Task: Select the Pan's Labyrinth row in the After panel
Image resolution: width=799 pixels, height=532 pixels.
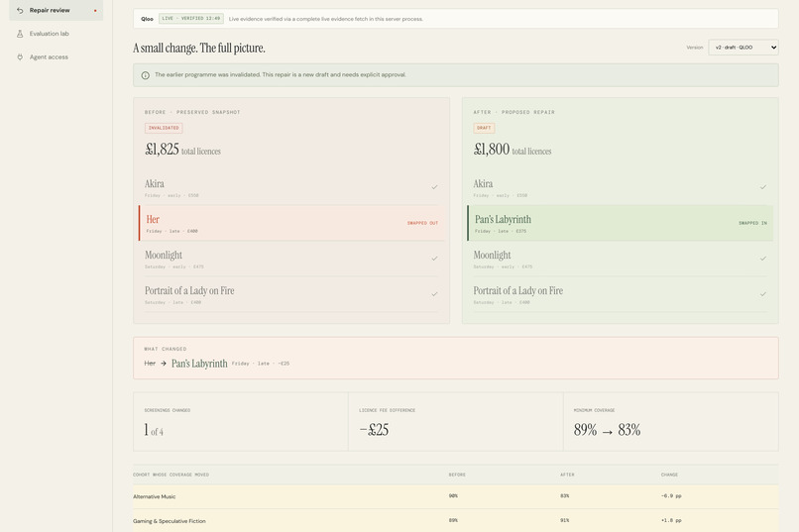Action: (621, 223)
